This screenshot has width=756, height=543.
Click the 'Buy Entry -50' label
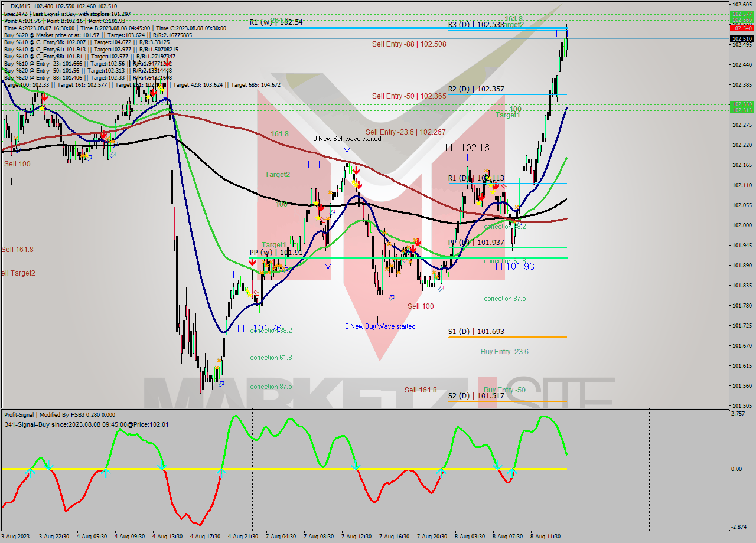pos(504,390)
